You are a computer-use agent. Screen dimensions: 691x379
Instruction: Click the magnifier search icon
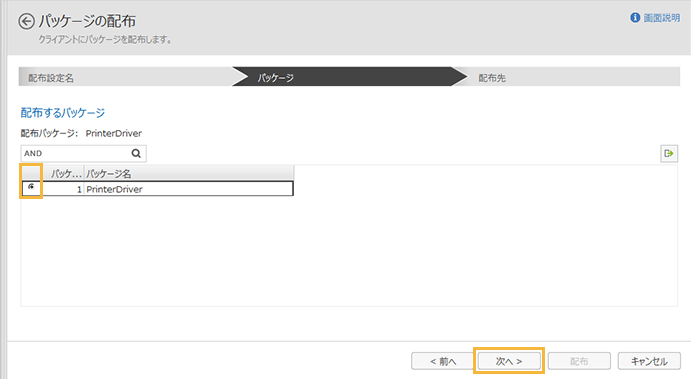tap(136, 153)
